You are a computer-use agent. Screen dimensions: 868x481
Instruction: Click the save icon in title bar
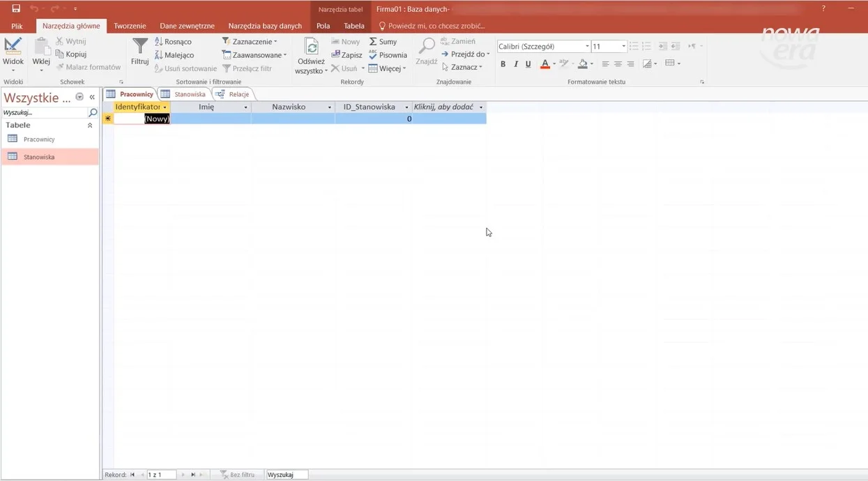pyautogui.click(x=16, y=8)
